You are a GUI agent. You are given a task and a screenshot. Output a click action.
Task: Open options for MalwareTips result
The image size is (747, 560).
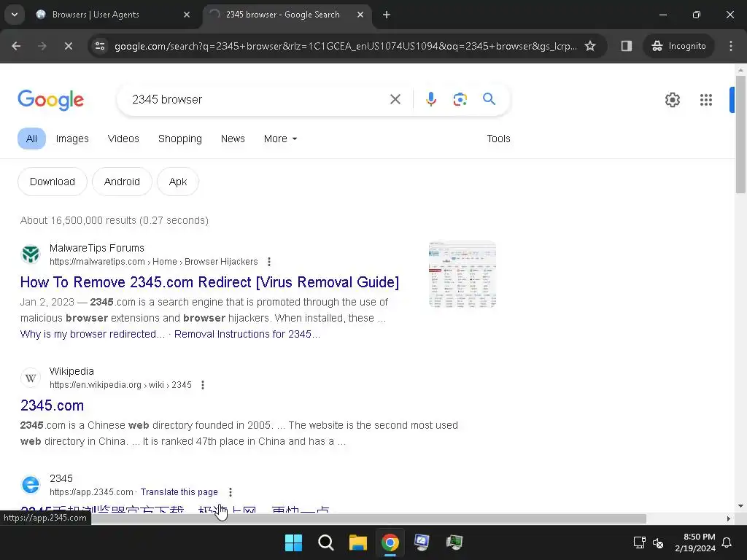[x=269, y=262]
